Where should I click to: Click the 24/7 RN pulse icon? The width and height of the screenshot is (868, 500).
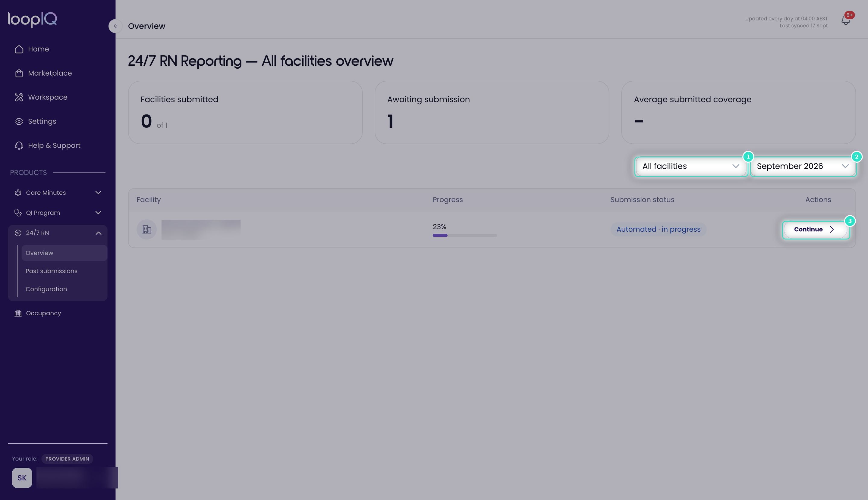point(18,233)
